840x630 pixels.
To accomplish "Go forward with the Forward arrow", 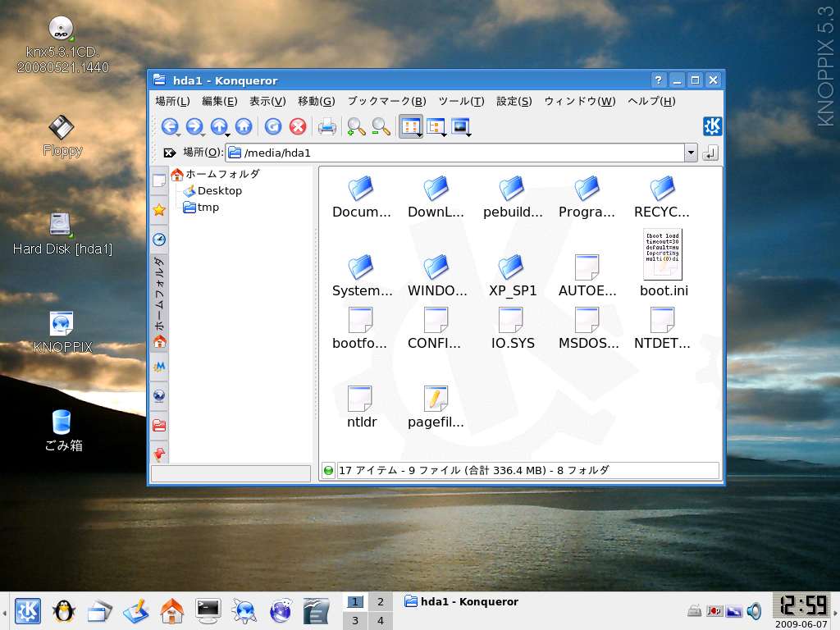I will 194,126.
